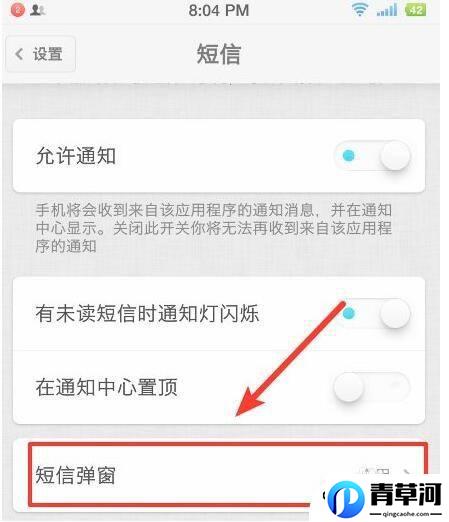Select the 允许通知 row label
Screen dimensions: 449x522
tap(76, 156)
